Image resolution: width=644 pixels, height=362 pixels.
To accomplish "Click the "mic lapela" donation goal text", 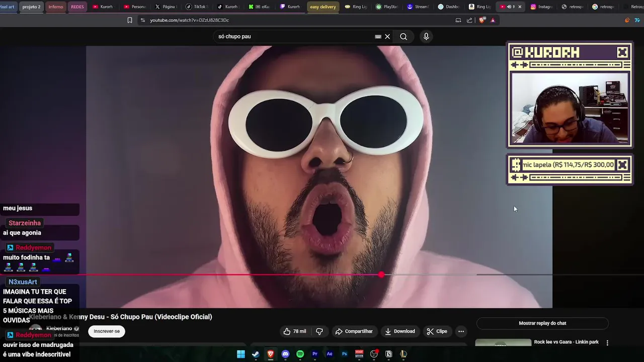I will (568, 164).
